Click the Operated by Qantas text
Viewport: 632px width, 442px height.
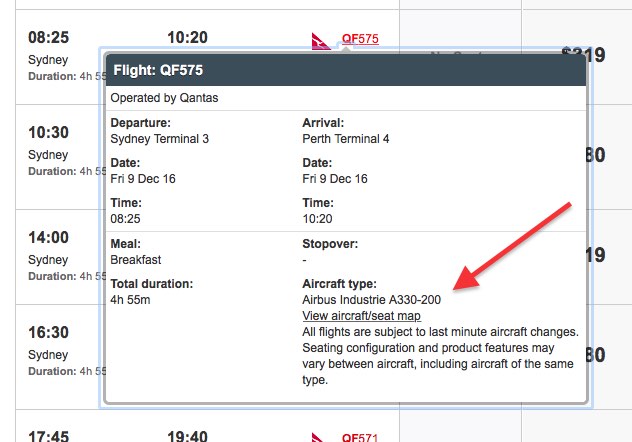pyautogui.click(x=164, y=98)
